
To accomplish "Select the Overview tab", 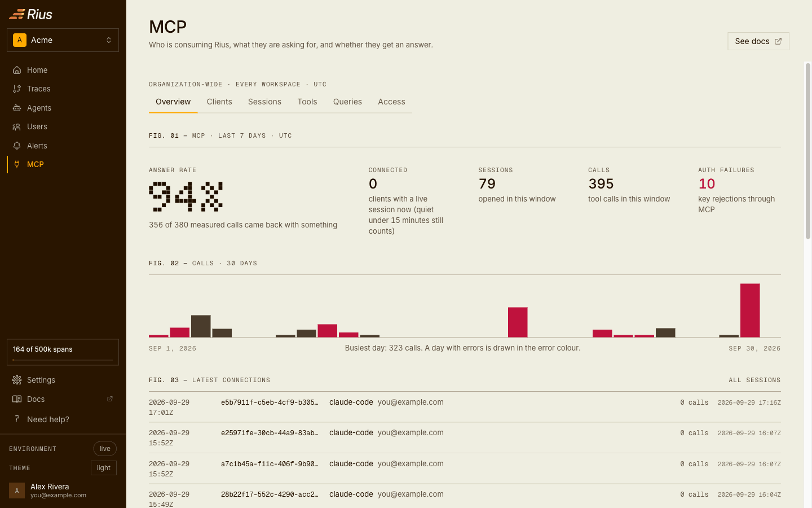I will point(173,102).
